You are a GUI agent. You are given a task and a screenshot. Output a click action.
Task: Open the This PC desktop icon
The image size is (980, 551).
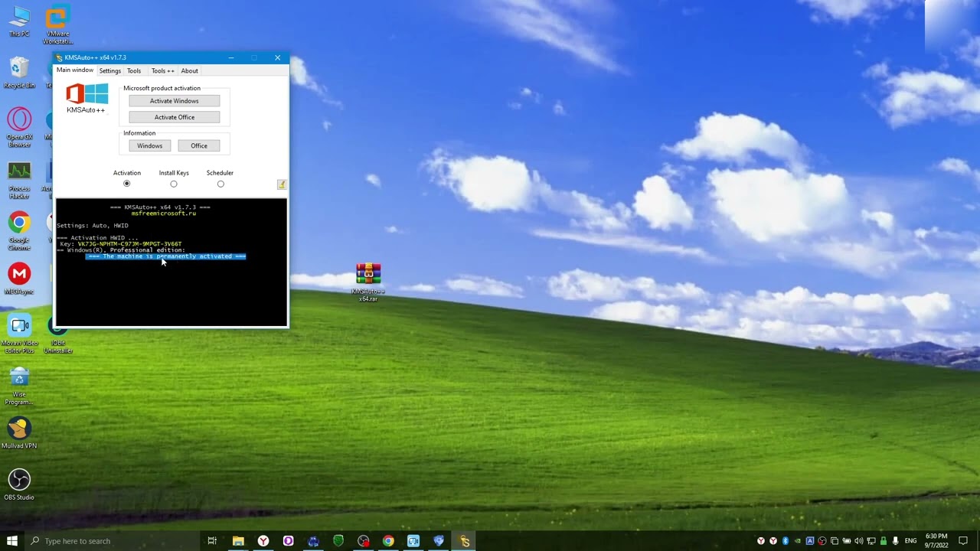pyautogui.click(x=19, y=21)
